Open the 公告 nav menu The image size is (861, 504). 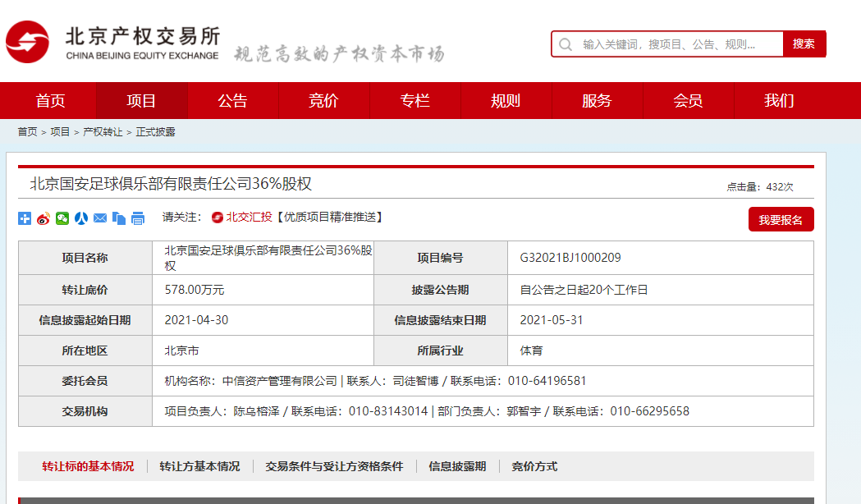[233, 100]
